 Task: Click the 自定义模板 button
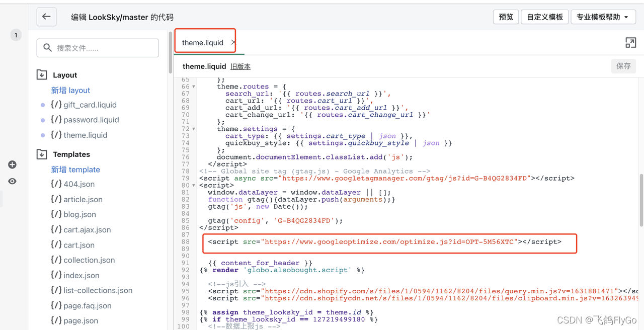pos(545,17)
